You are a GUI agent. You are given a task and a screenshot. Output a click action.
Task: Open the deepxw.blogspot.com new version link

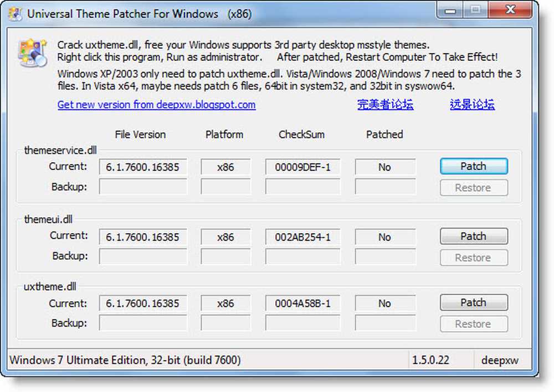coord(156,105)
